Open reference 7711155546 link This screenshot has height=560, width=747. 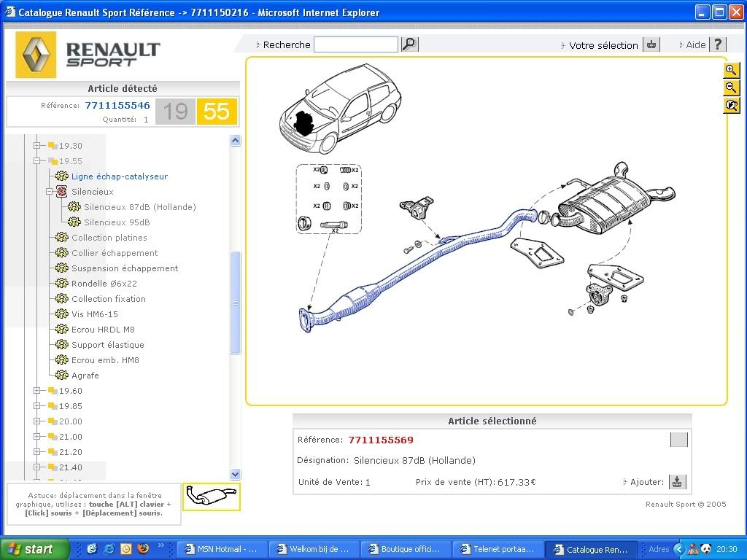[x=117, y=105]
